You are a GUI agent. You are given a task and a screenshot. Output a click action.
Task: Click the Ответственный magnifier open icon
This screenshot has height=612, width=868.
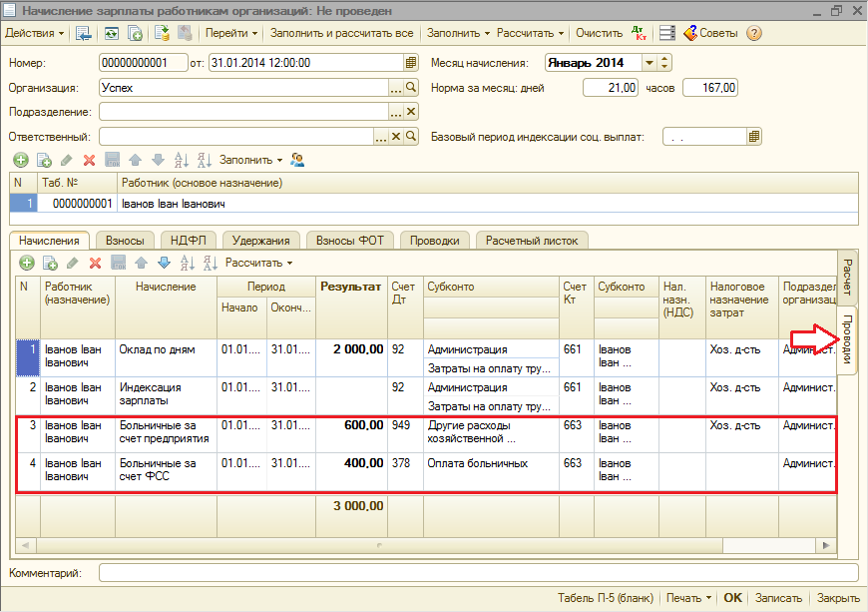[411, 136]
